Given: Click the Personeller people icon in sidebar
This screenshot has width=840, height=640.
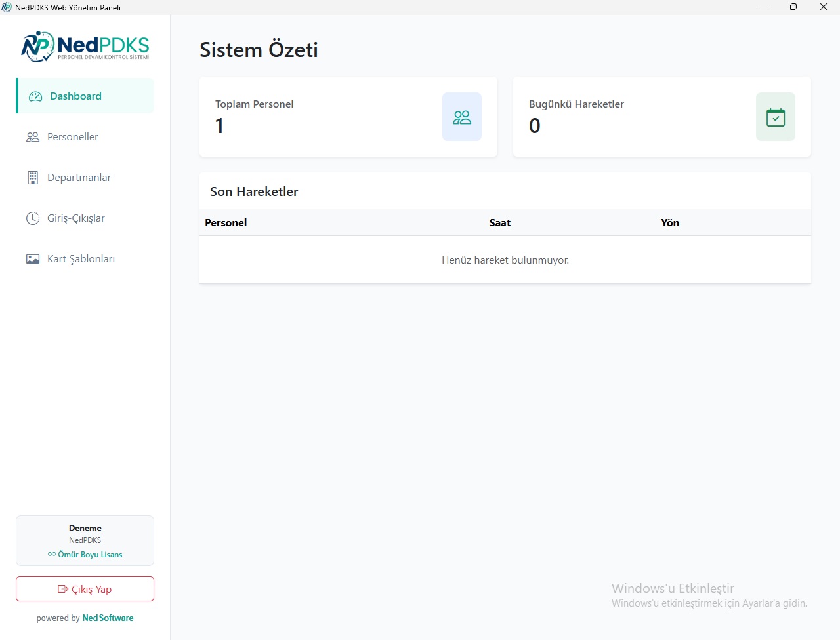Looking at the screenshot, I should [x=33, y=137].
